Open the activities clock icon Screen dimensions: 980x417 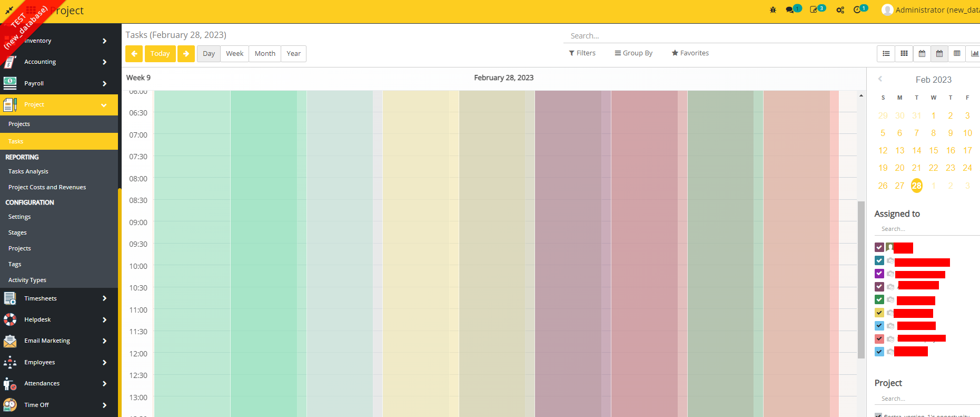pos(857,10)
